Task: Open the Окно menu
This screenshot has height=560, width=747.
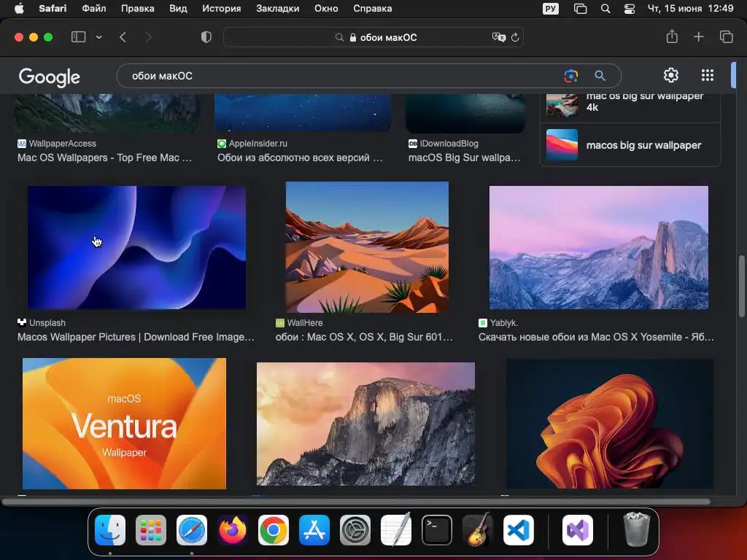Action: (326, 9)
